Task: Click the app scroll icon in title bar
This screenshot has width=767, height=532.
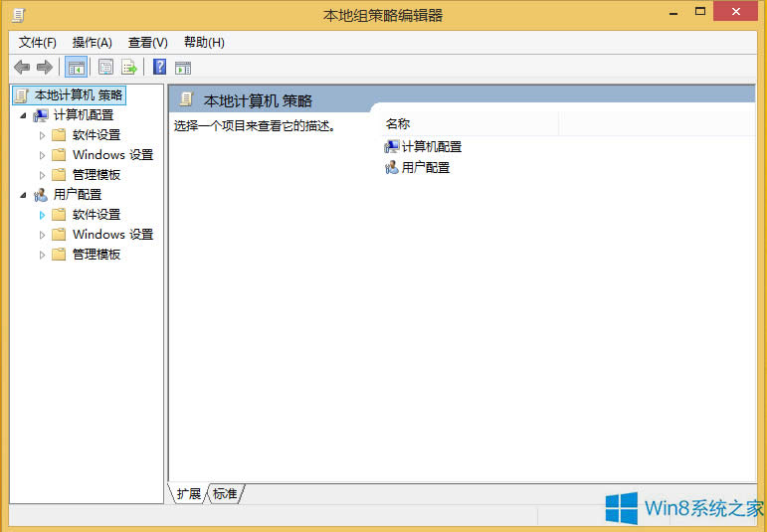Action: (x=18, y=15)
